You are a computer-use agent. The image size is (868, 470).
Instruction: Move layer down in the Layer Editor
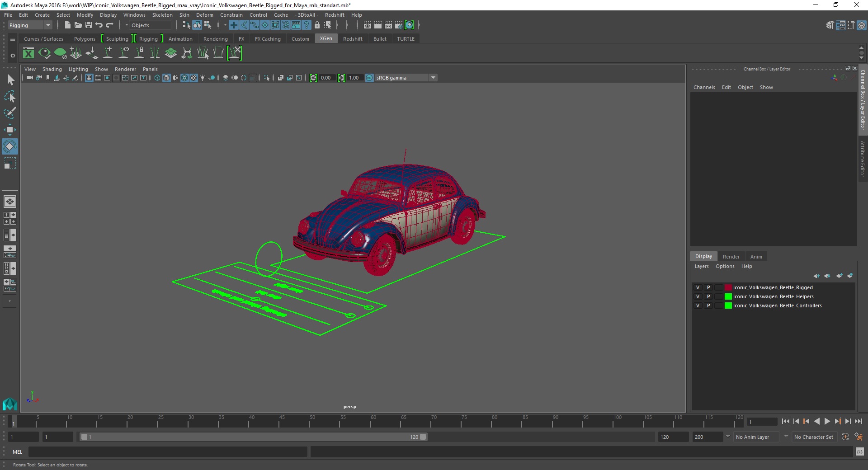pyautogui.click(x=827, y=276)
